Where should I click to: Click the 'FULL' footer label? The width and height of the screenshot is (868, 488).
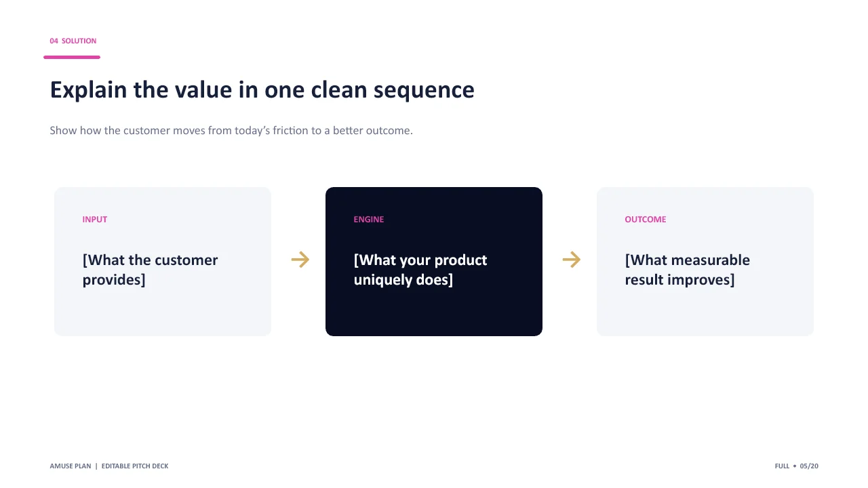pos(782,466)
